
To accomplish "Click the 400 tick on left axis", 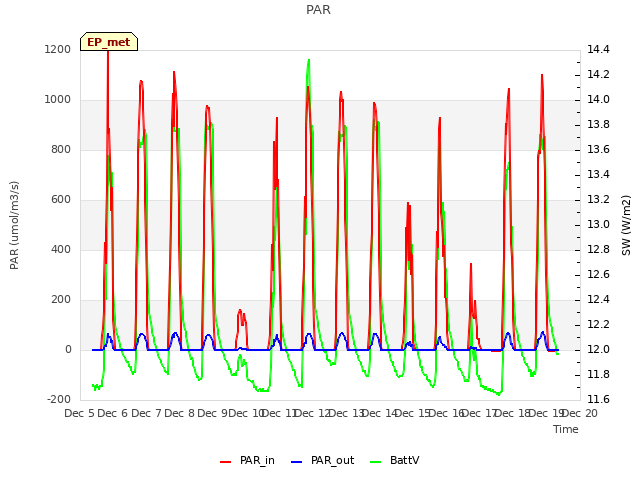I will (x=61, y=249).
